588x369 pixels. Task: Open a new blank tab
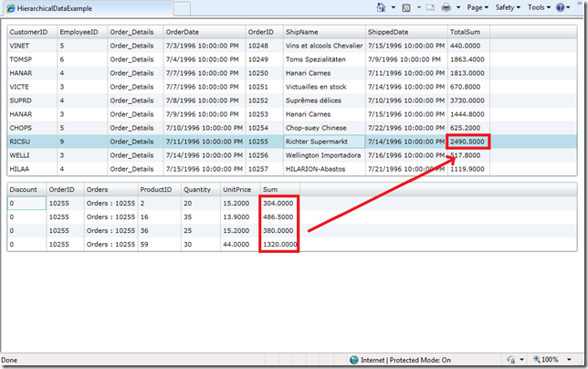coord(182,8)
